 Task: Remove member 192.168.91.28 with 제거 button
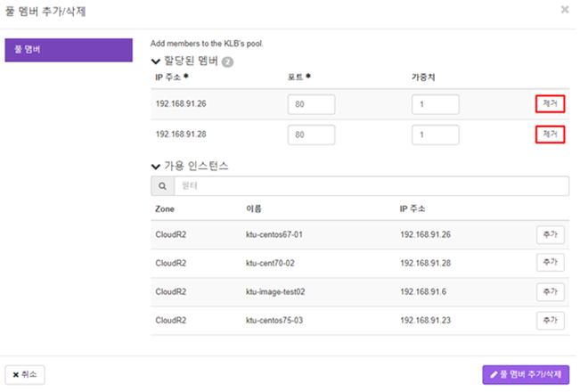coord(550,135)
